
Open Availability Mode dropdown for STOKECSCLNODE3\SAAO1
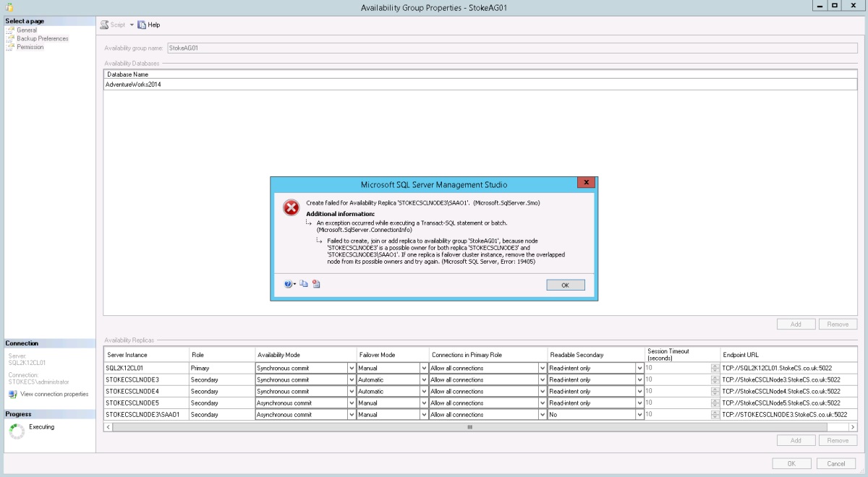pyautogui.click(x=352, y=414)
